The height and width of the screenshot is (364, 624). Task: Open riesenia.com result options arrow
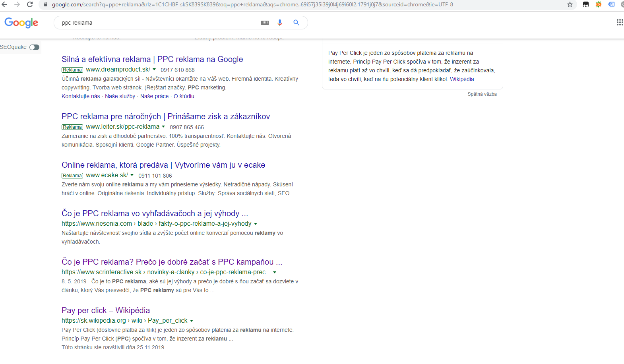(x=256, y=224)
